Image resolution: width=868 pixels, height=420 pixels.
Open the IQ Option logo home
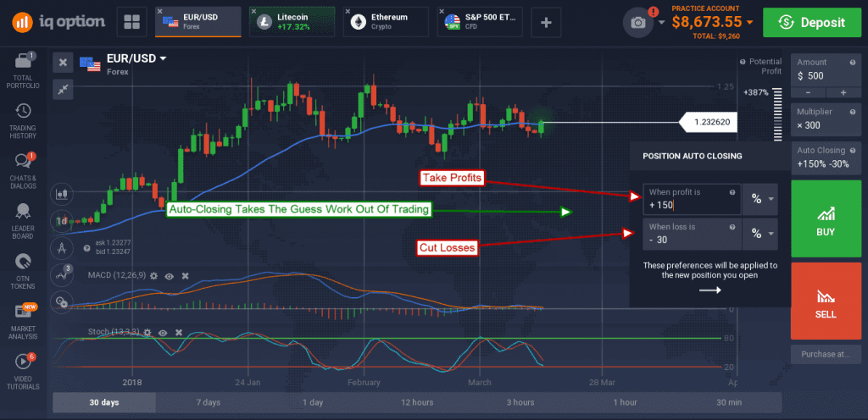click(x=58, y=22)
